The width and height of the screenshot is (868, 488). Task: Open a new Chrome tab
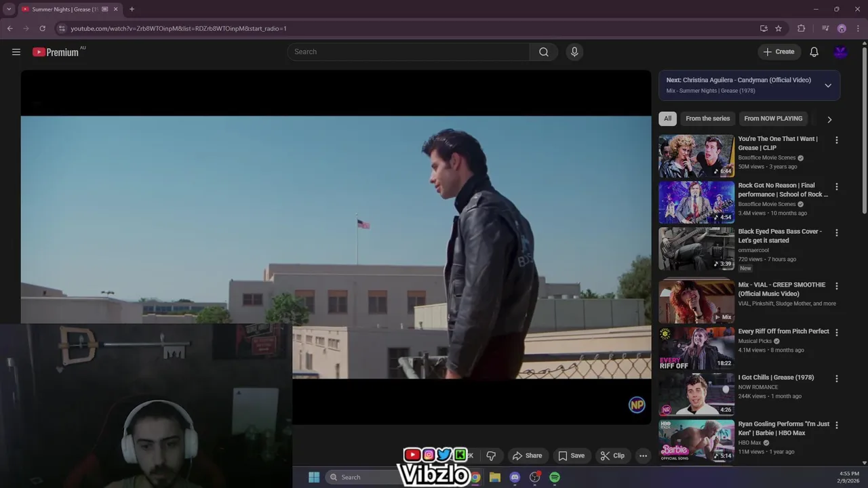(132, 9)
